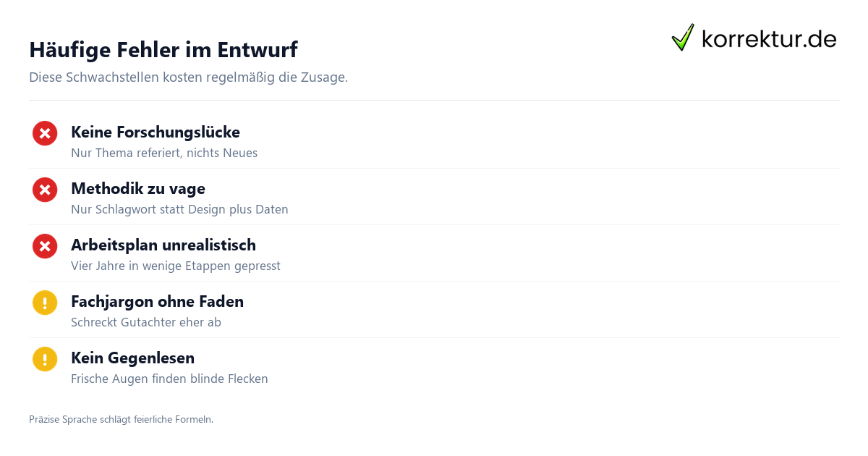This screenshot has width=868, height=456.
Task: Click the footer note Präzise Sprache schlägt feierliche Formeln
Action: coord(121,419)
